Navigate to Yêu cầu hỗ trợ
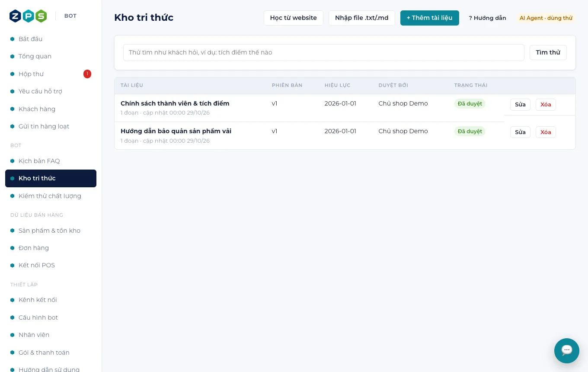The width and height of the screenshot is (588, 372). (51, 91)
